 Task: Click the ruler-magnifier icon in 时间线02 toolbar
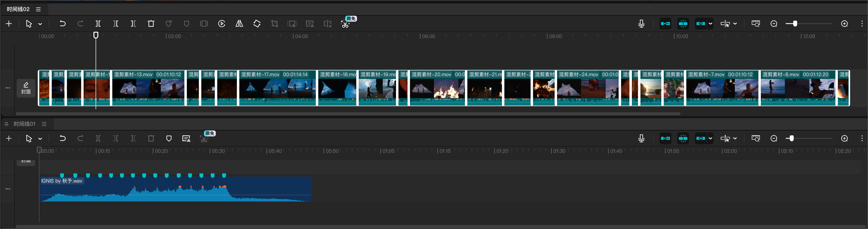click(x=756, y=24)
